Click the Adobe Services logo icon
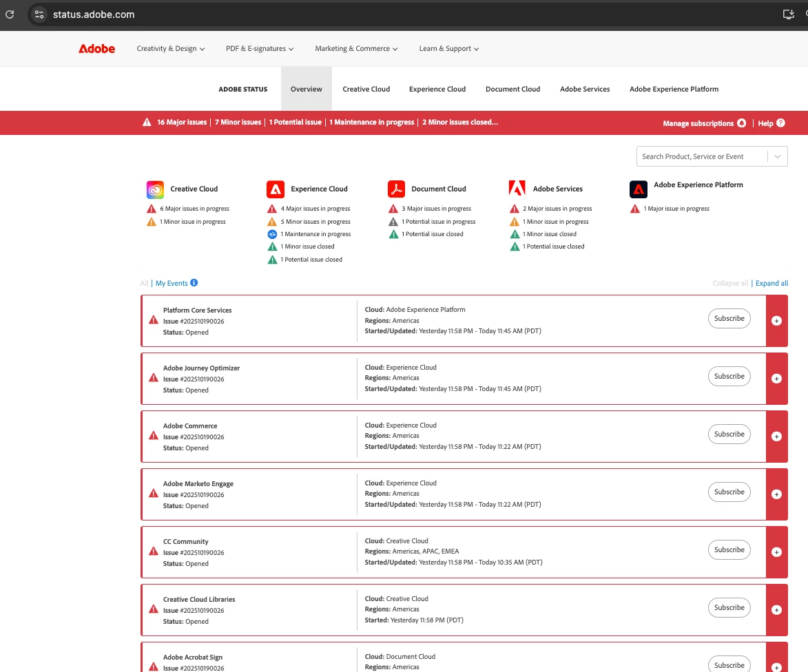808x672 pixels. [x=517, y=189]
